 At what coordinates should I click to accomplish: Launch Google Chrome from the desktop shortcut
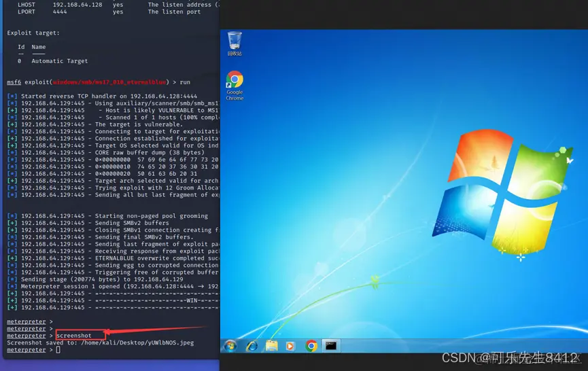[235, 86]
